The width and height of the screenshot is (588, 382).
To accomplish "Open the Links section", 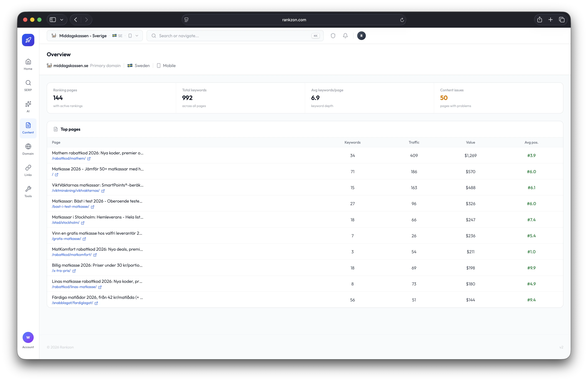I will pyautogui.click(x=28, y=171).
